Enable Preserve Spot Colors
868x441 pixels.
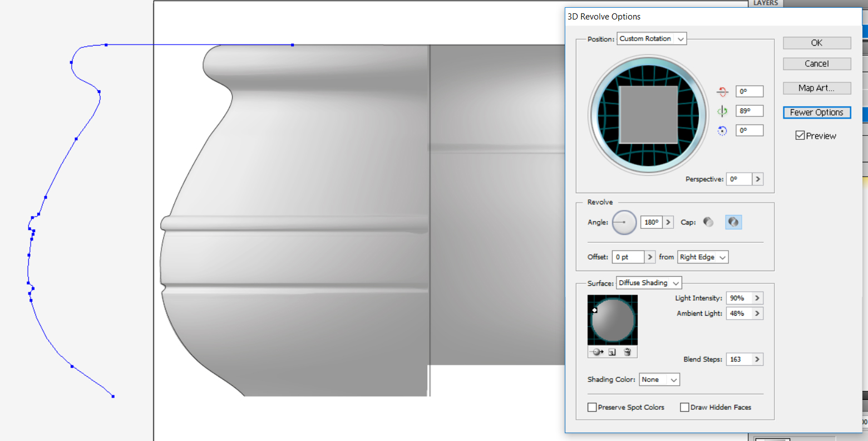592,408
